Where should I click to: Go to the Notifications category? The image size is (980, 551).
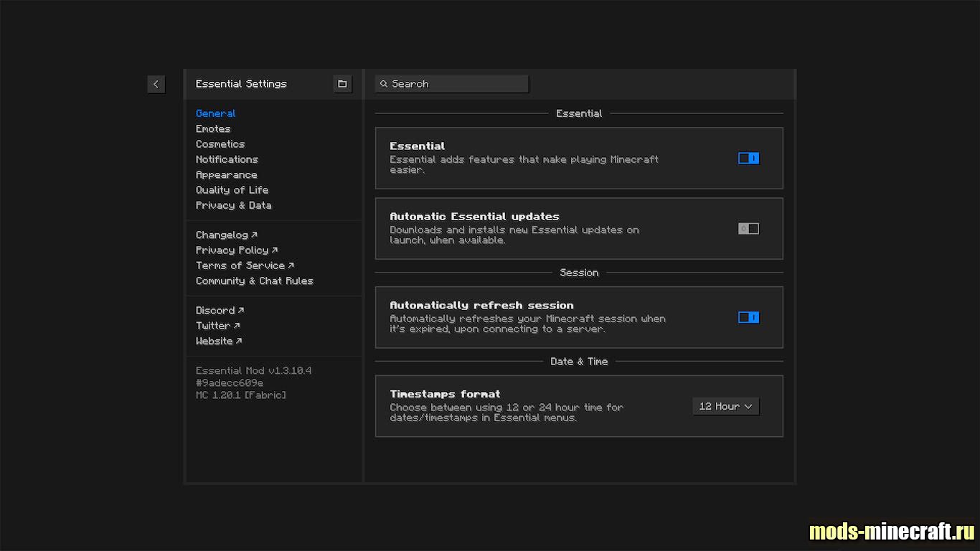(x=227, y=159)
